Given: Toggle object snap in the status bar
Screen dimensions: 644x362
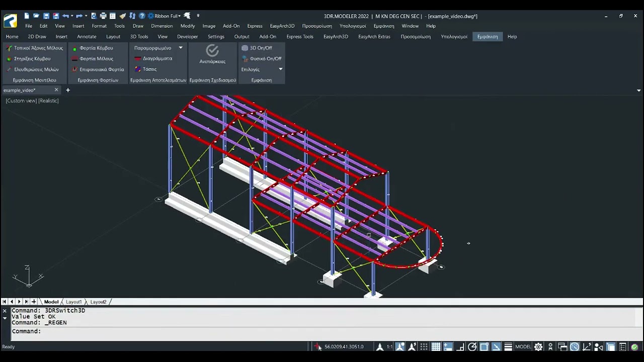Looking at the screenshot, I should pyautogui.click(x=484, y=347).
